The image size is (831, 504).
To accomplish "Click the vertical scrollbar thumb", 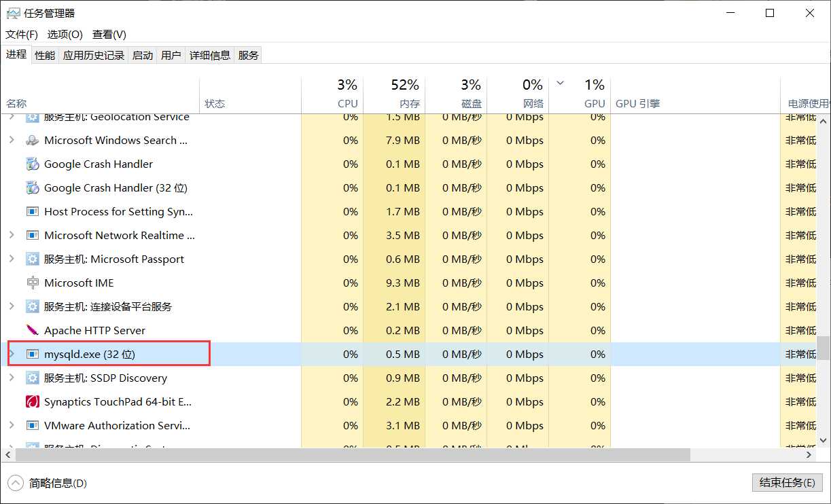I will pyautogui.click(x=824, y=348).
